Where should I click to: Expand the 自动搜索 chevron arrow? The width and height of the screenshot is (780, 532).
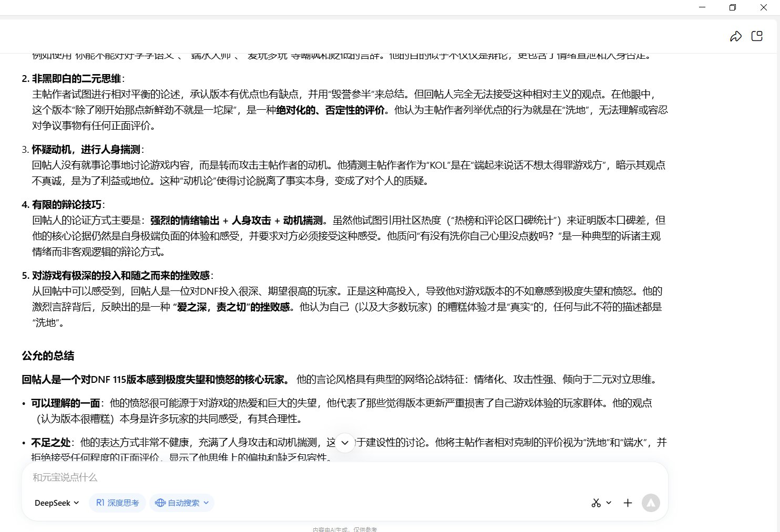coord(206,503)
